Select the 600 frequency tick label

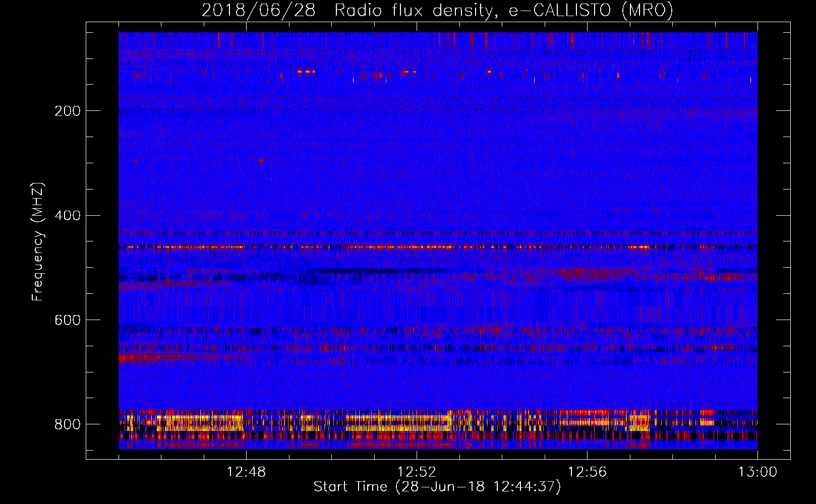(67, 320)
